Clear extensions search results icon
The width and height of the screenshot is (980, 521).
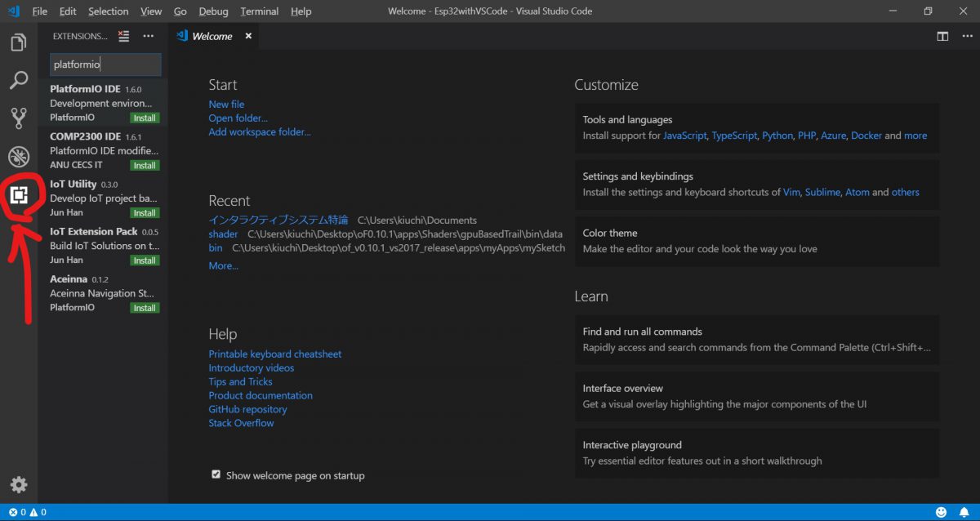(124, 36)
